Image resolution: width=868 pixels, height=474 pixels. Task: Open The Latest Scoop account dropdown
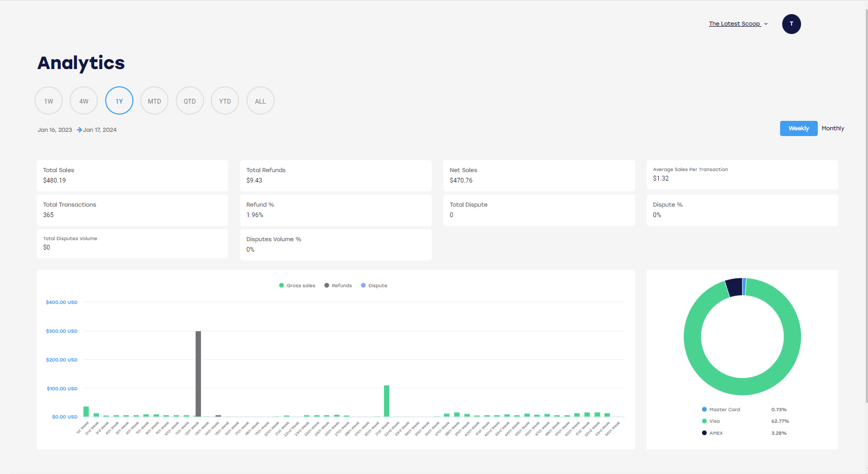click(x=738, y=24)
